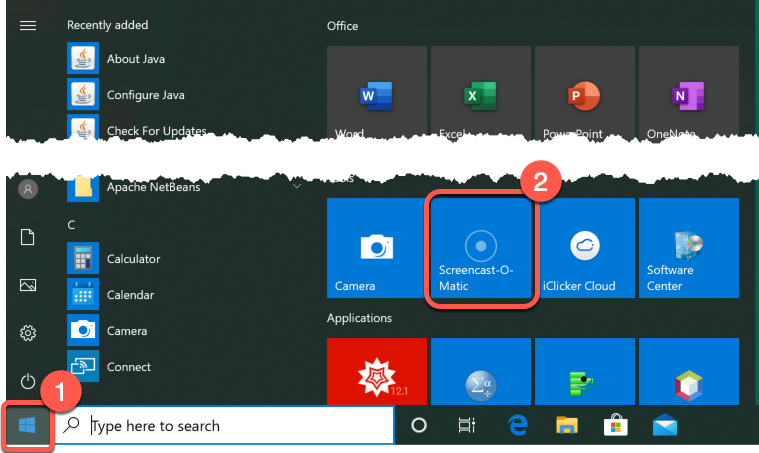Open the Start menu Windows button
This screenshot has width=759, height=453.
27,426
